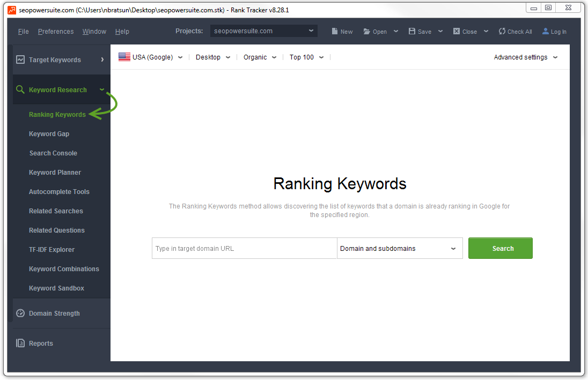Collapse the Keyword Research section chevron

click(x=101, y=90)
